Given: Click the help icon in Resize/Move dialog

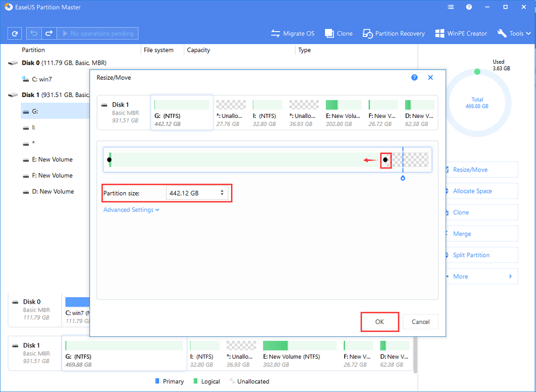Looking at the screenshot, I should coord(414,78).
